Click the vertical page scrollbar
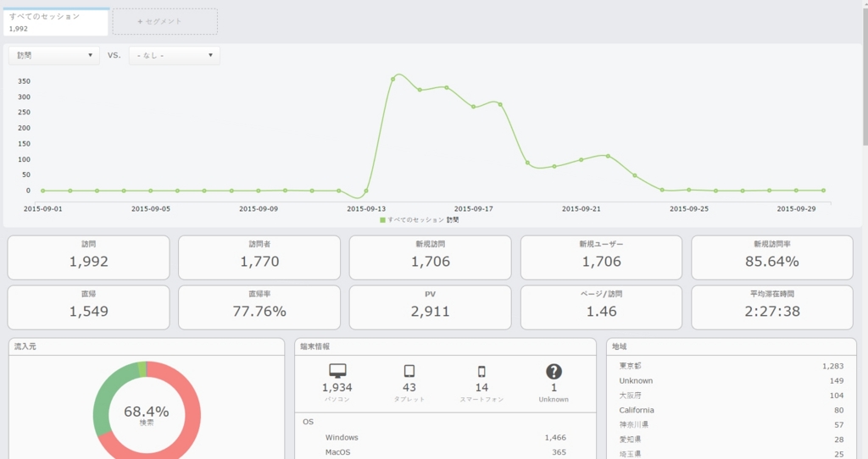The image size is (868, 459). (x=865, y=77)
